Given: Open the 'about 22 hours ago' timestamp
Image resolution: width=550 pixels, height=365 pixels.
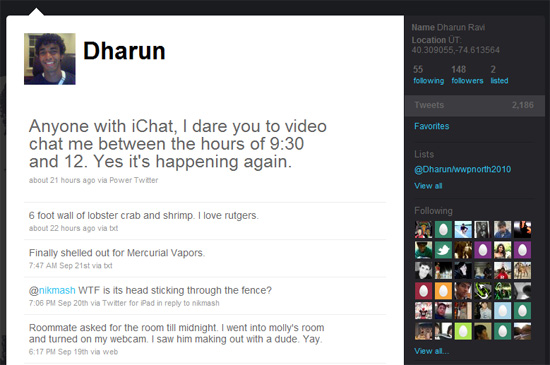Looking at the screenshot, I should coord(62,228).
